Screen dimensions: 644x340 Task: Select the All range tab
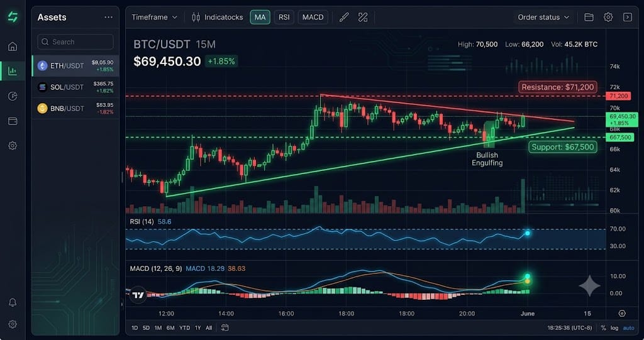coord(209,327)
